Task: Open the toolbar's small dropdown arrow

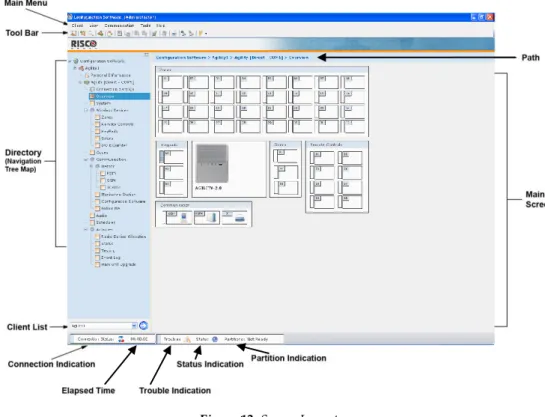Action: pos(206,34)
